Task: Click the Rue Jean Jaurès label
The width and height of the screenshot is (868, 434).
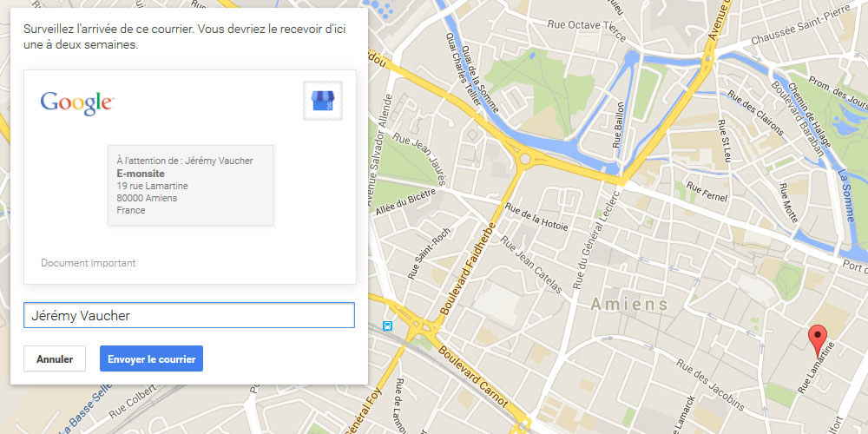Action: click(x=419, y=159)
